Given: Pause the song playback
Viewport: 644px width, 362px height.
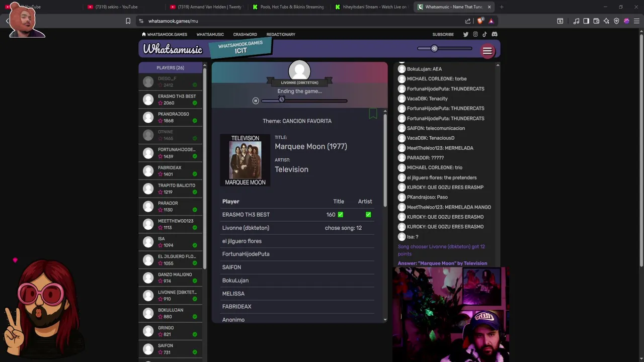Looking at the screenshot, I should click(x=256, y=101).
